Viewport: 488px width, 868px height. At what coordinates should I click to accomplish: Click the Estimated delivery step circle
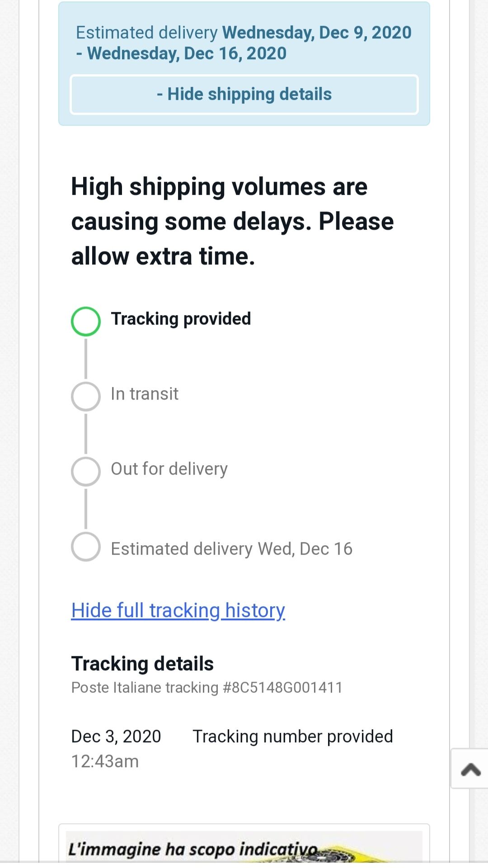(x=86, y=547)
